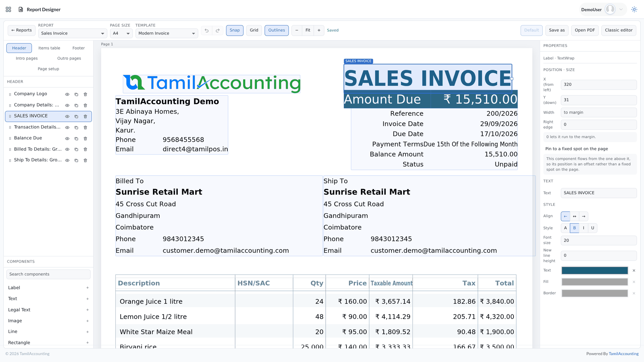
Task: Switch to the Items table tab
Action: coord(49,48)
